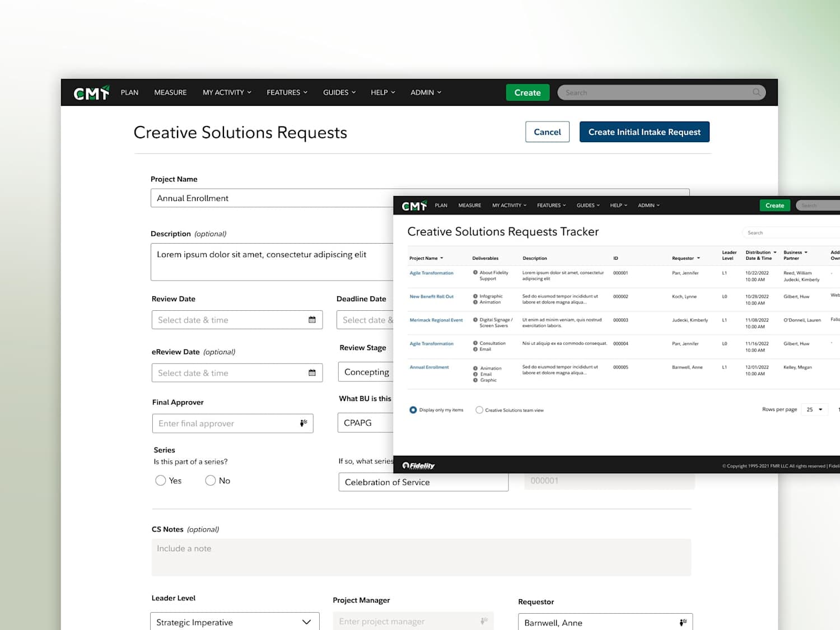840x630 pixels.
Task: Open the eReview Date calendar picker icon
Action: 312,373
